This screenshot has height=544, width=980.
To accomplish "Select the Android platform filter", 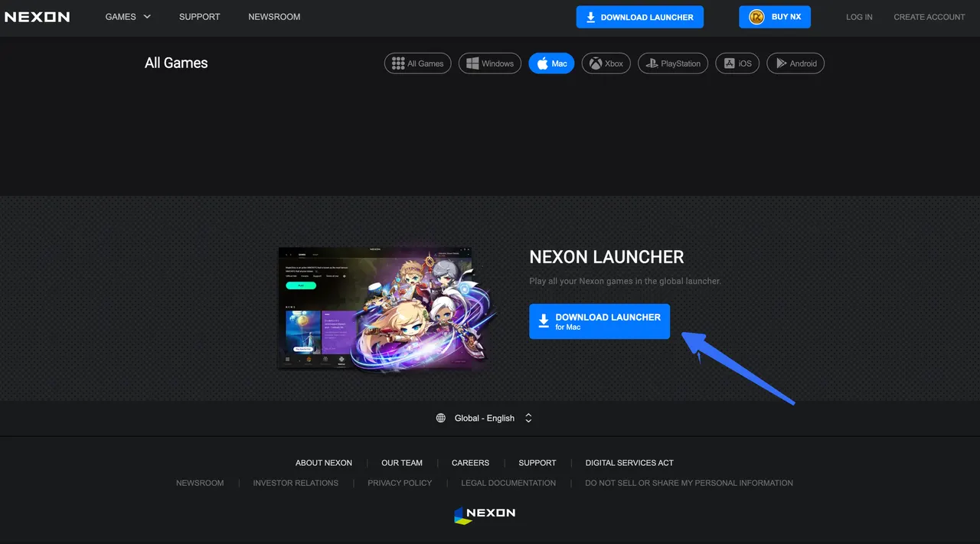I will point(795,64).
